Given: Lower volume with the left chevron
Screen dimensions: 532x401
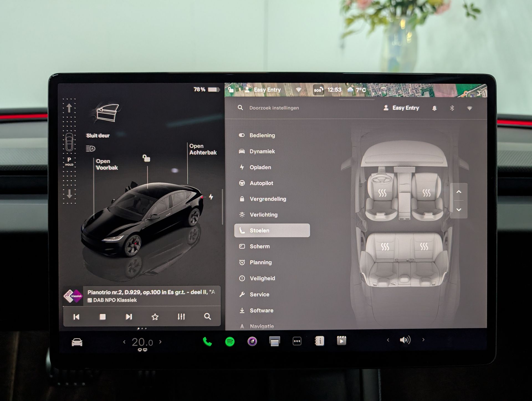Looking at the screenshot, I should [388, 340].
